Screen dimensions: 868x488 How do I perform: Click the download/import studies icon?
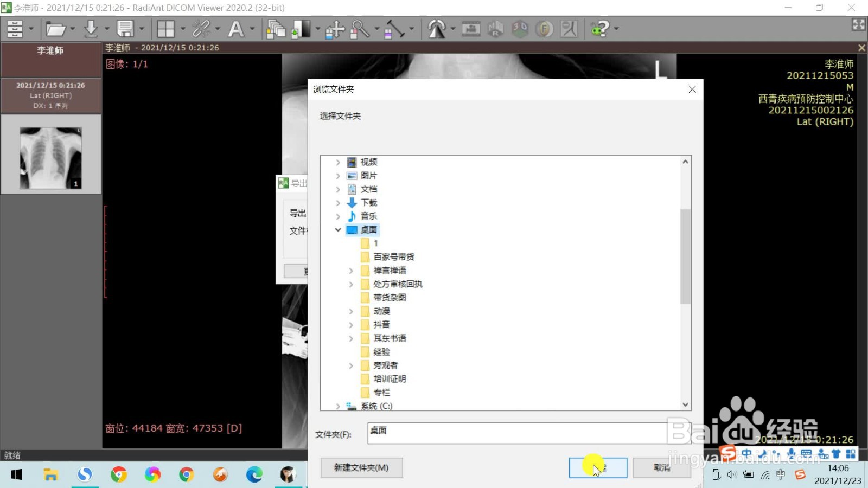[91, 29]
